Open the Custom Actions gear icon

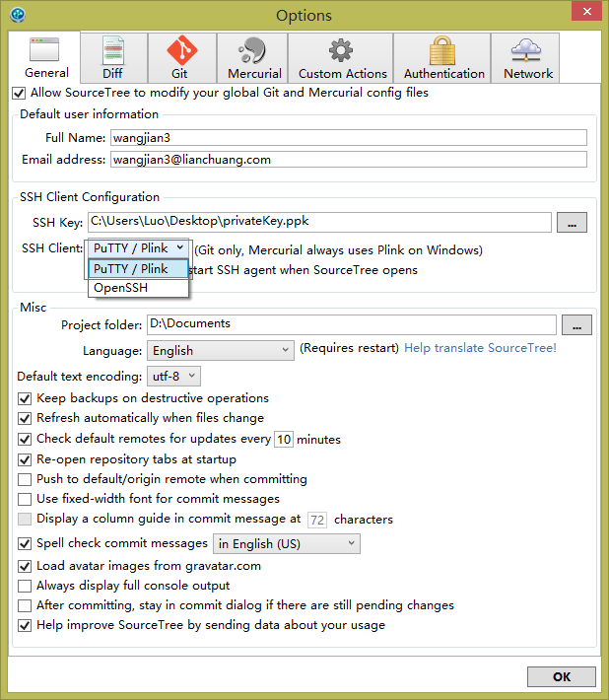point(341,50)
